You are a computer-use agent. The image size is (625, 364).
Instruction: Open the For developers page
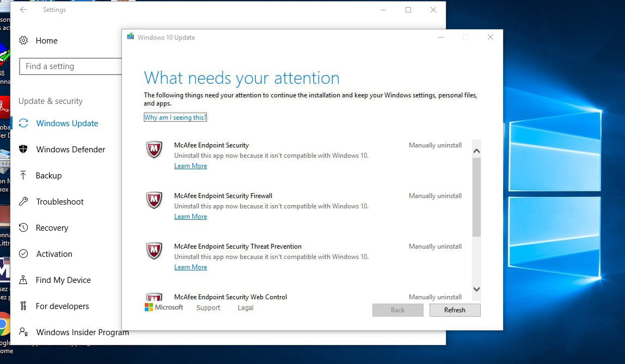coord(62,306)
